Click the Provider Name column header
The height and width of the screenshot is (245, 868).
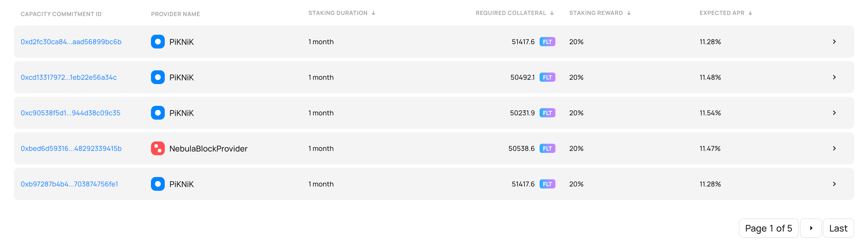click(x=175, y=14)
